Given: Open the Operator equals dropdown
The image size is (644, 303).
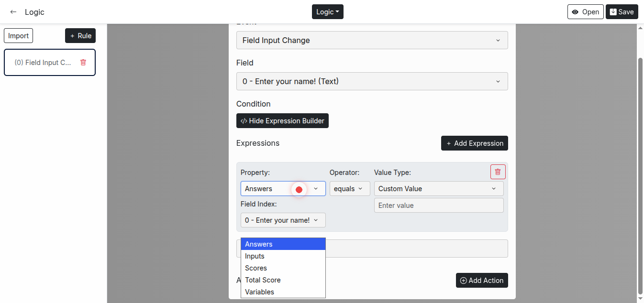Looking at the screenshot, I should tap(349, 189).
